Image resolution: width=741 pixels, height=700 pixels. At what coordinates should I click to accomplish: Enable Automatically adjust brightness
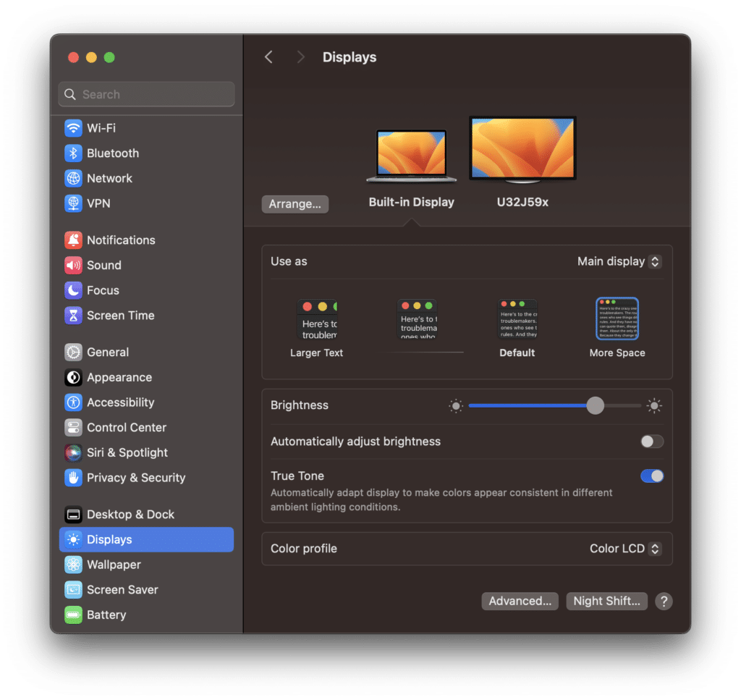tap(651, 440)
